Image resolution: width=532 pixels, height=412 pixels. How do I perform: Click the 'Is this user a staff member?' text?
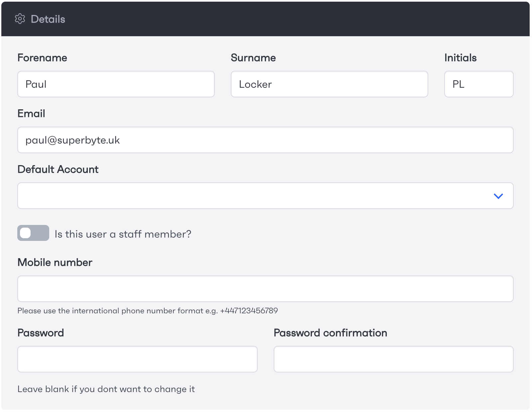[123, 234]
